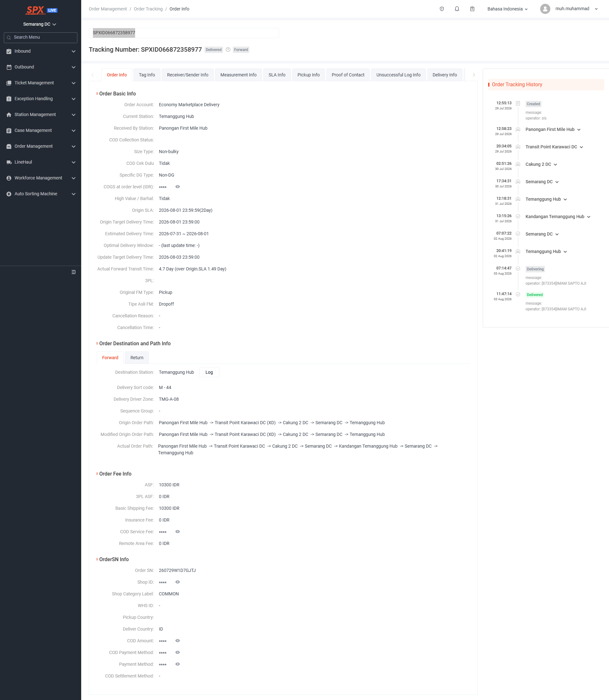Open the Proof of Contact tab
This screenshot has width=609, height=700.
coord(348,75)
